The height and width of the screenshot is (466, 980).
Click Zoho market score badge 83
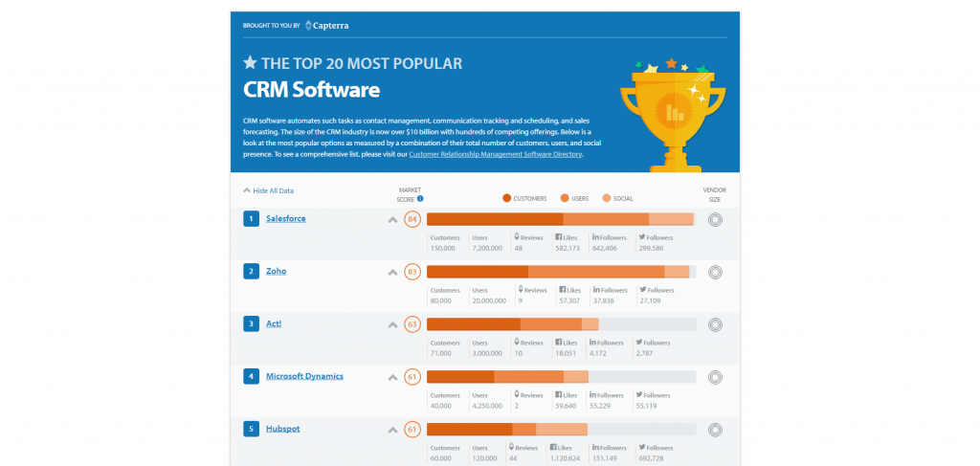pos(412,272)
